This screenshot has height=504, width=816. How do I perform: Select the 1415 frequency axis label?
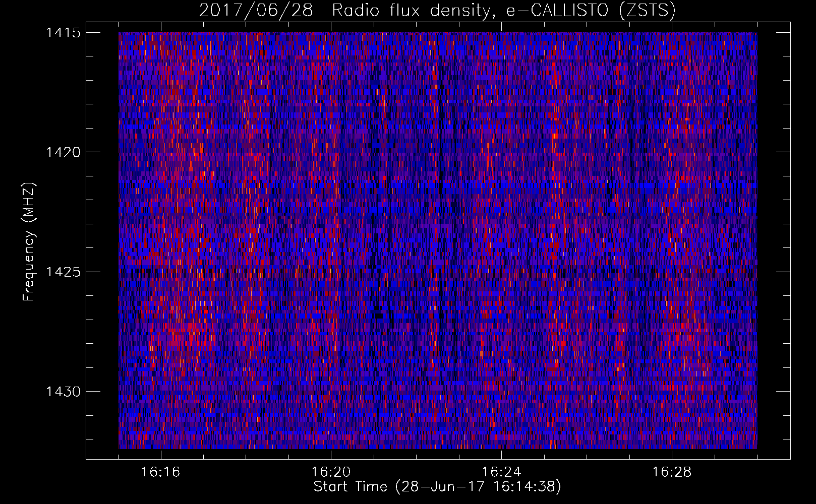[x=63, y=33]
